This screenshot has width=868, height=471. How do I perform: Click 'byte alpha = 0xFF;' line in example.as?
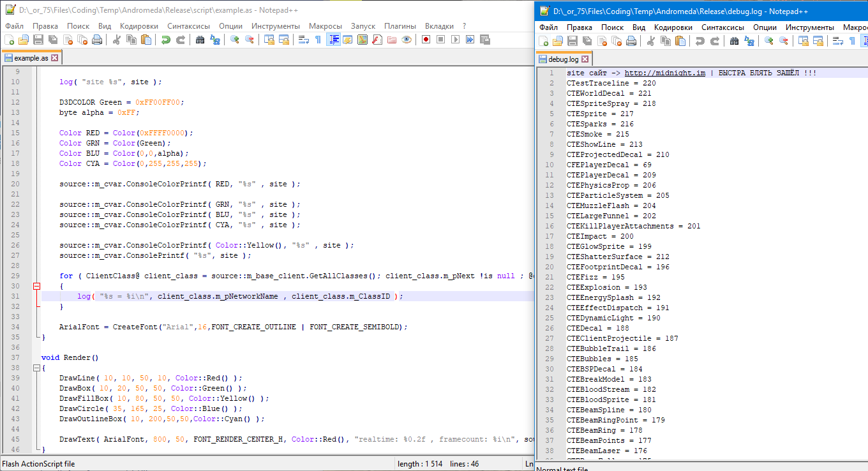coord(99,112)
